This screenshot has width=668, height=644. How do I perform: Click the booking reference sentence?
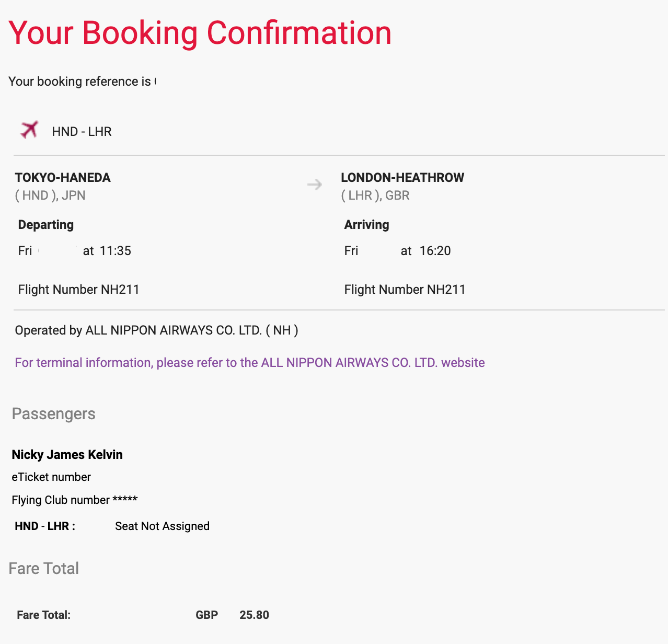click(82, 82)
